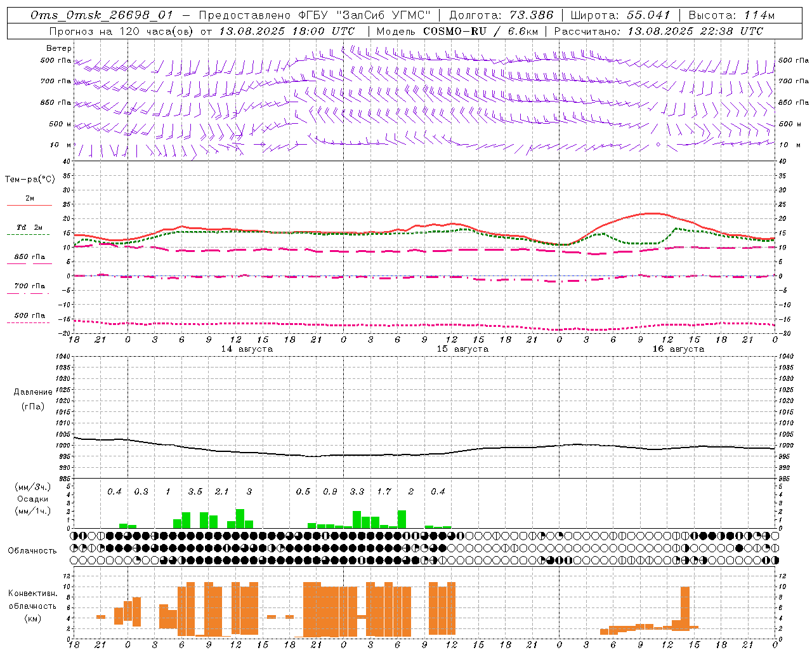The width and height of the screenshot is (812, 650).
Task: Click the 3.3 precipitation value
Action: [357, 491]
